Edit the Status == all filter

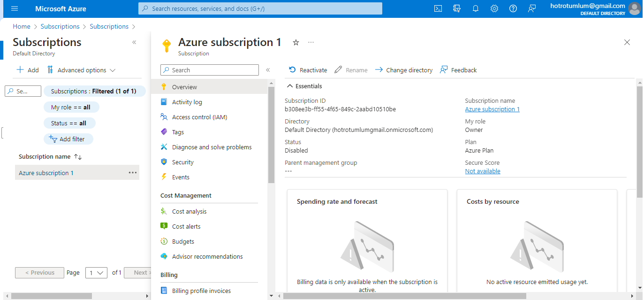[69, 123]
